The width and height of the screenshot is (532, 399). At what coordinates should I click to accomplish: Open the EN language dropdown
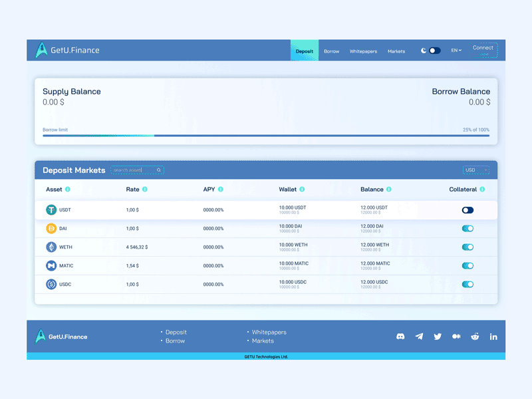point(456,51)
